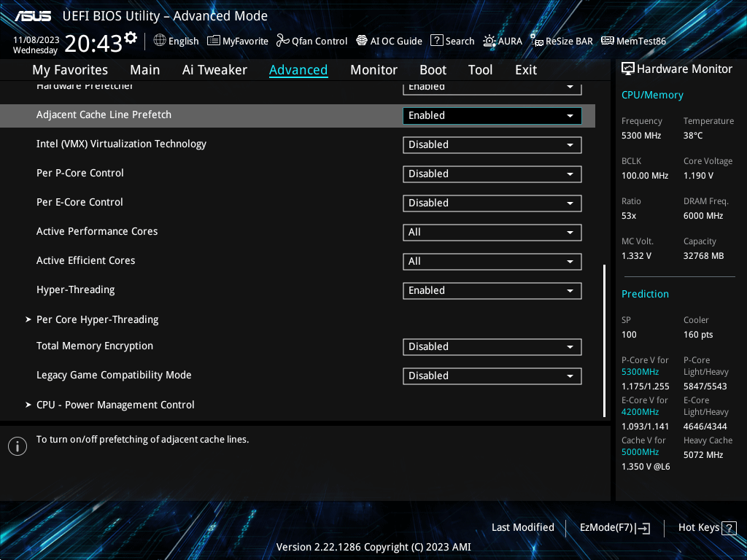Click the globe language icon

coord(160,41)
